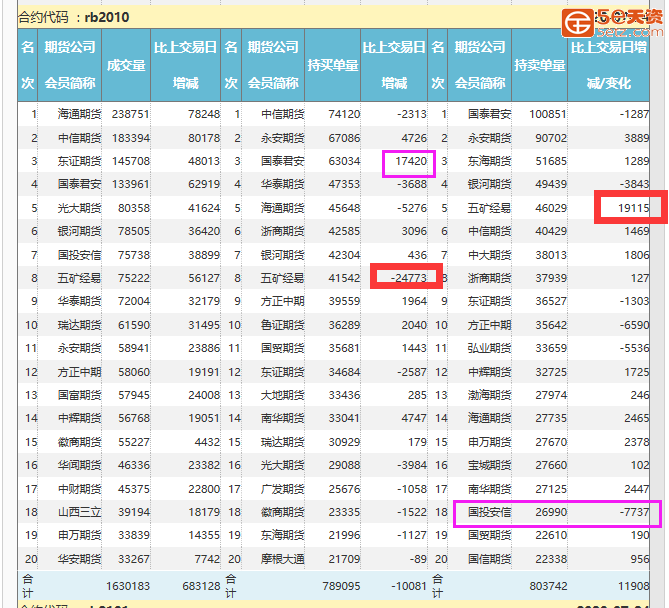The image size is (669, 608).
Task: Click the trading volume value 238751
Action: pos(130,115)
